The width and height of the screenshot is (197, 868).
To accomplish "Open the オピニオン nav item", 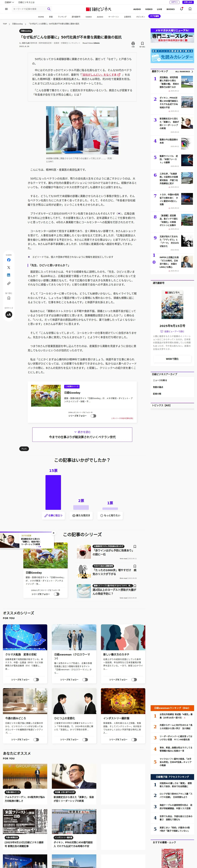I will coord(140,16).
